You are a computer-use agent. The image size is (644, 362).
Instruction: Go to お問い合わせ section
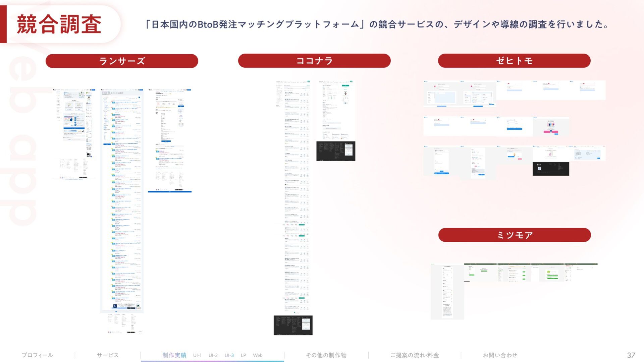pos(500,355)
